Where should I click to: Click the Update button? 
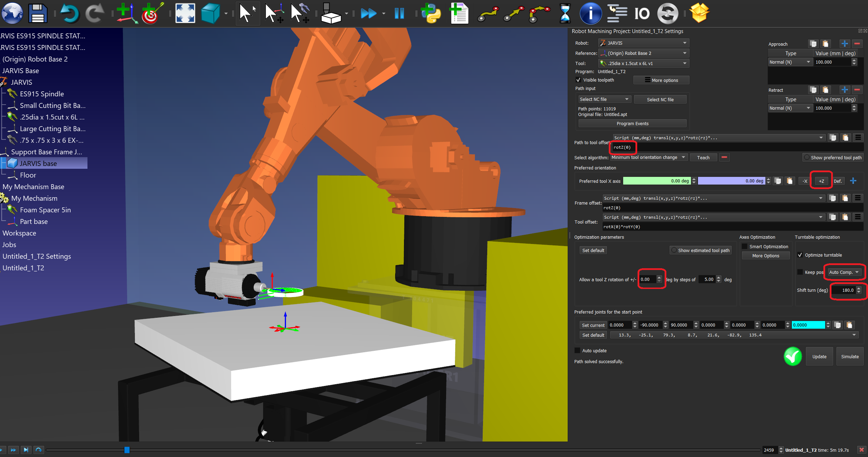point(819,356)
